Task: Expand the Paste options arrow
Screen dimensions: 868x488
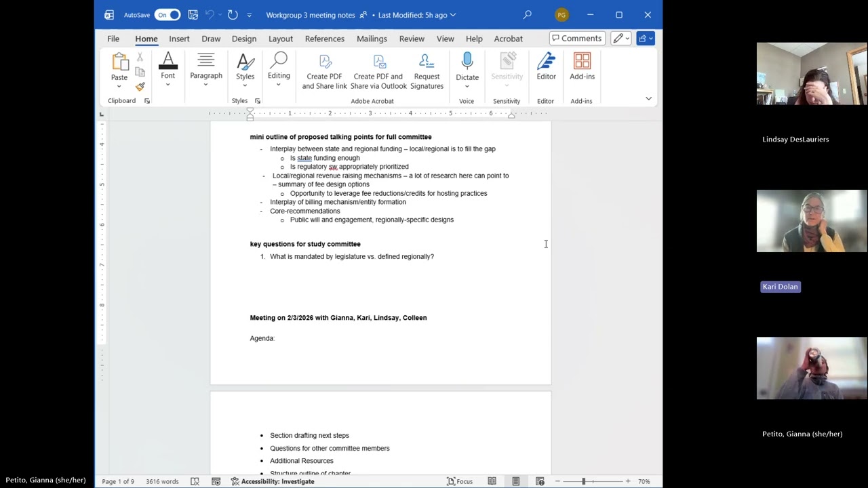Action: (x=119, y=85)
